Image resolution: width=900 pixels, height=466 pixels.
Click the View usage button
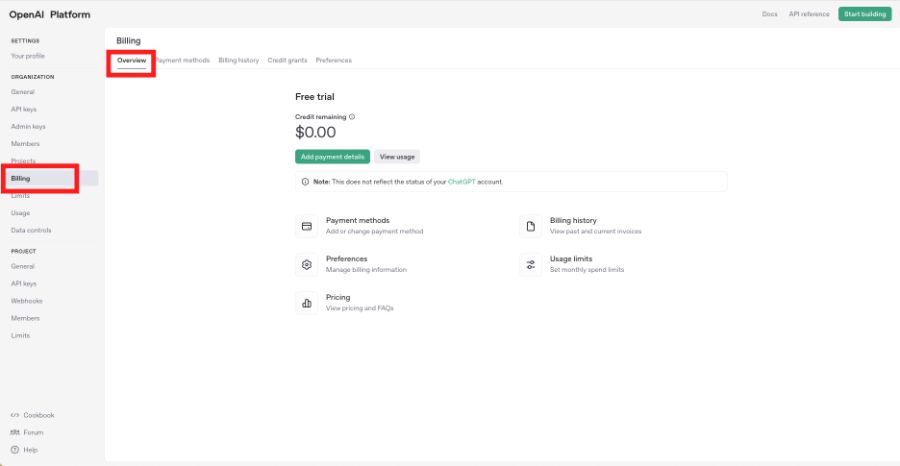[x=397, y=157]
